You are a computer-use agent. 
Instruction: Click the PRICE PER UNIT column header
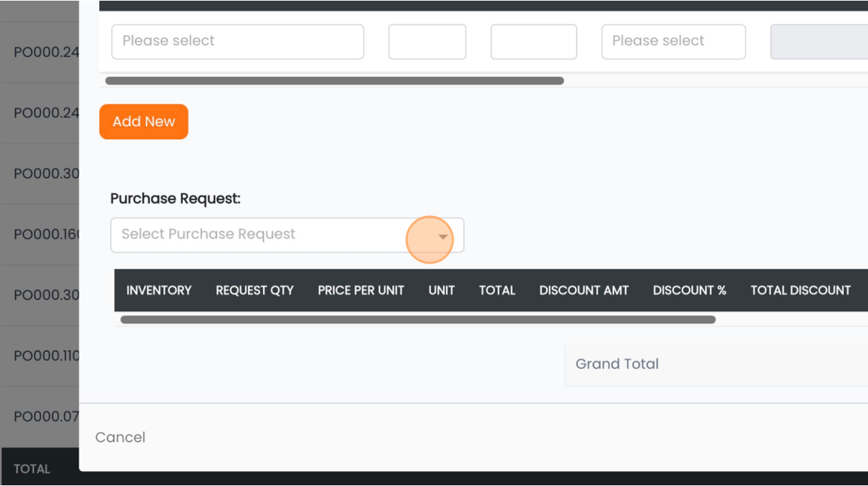[361, 290]
